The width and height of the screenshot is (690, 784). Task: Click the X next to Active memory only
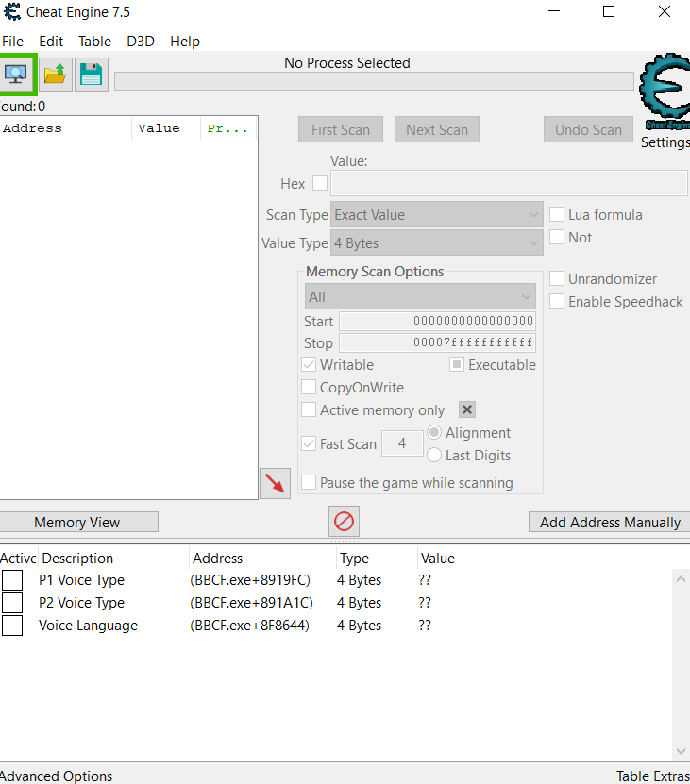pos(467,410)
